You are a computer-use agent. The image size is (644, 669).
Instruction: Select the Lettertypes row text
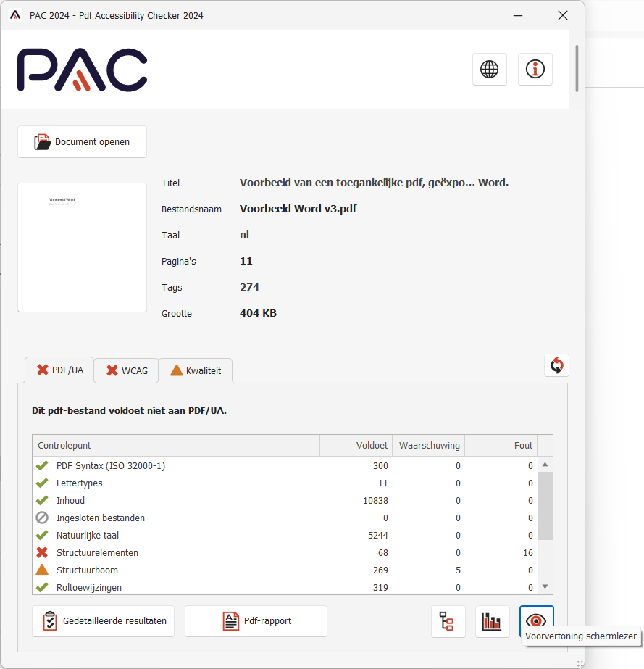(80, 483)
